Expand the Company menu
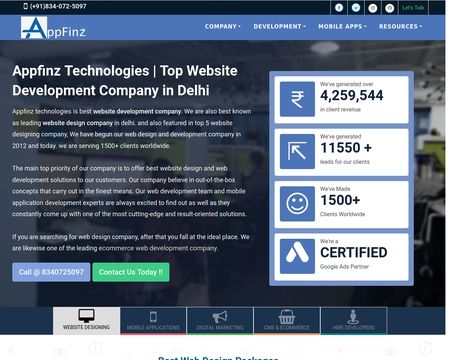 (223, 26)
